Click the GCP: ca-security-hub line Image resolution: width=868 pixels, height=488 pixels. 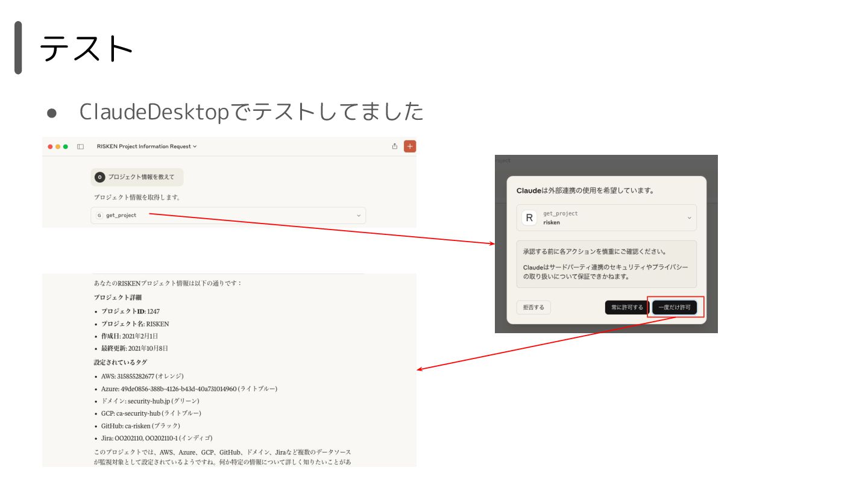click(x=151, y=413)
